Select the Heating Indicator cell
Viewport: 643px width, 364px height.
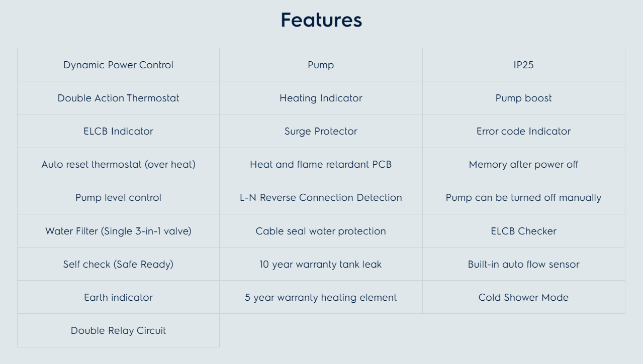coord(321,98)
